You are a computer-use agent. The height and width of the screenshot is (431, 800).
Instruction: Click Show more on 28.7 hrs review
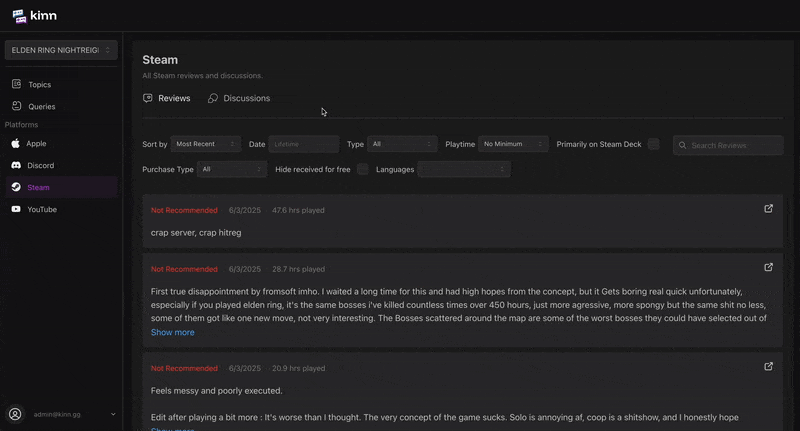172,332
